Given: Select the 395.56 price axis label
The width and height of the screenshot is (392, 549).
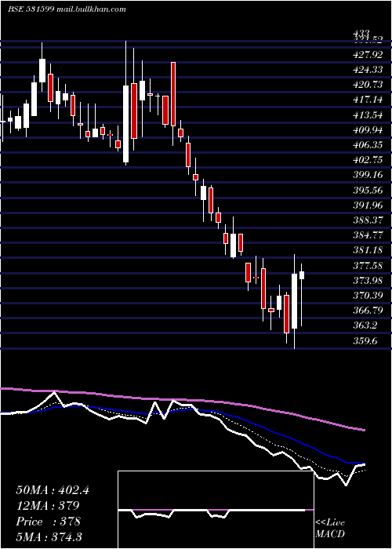Looking at the screenshot, I should coord(368,190).
